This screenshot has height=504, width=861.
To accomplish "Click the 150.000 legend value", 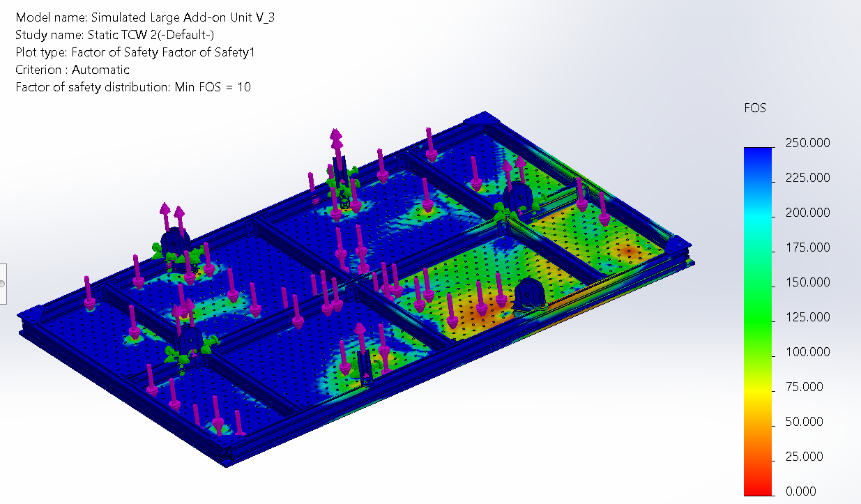I will pyautogui.click(x=808, y=282).
